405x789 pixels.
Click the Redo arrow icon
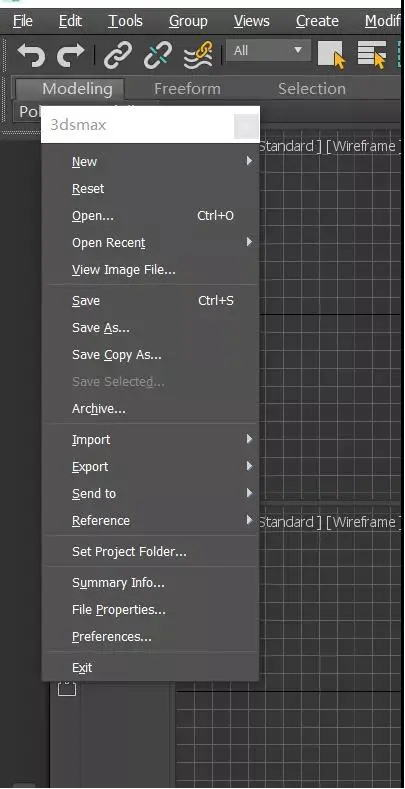click(70, 54)
